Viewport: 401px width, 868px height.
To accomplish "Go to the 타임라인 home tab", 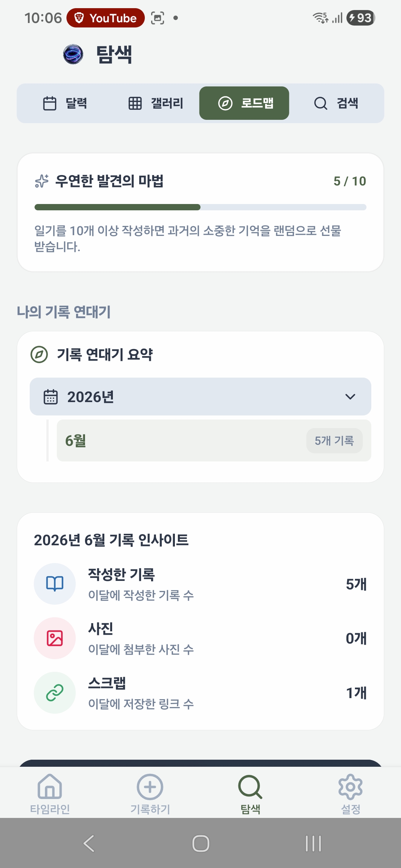I will (x=50, y=793).
